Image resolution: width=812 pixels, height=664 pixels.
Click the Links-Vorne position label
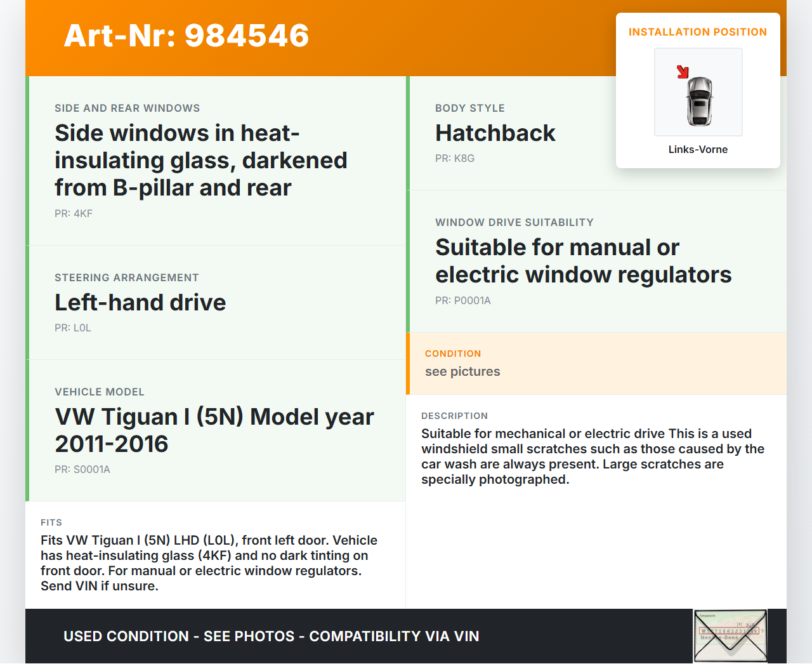pos(698,149)
